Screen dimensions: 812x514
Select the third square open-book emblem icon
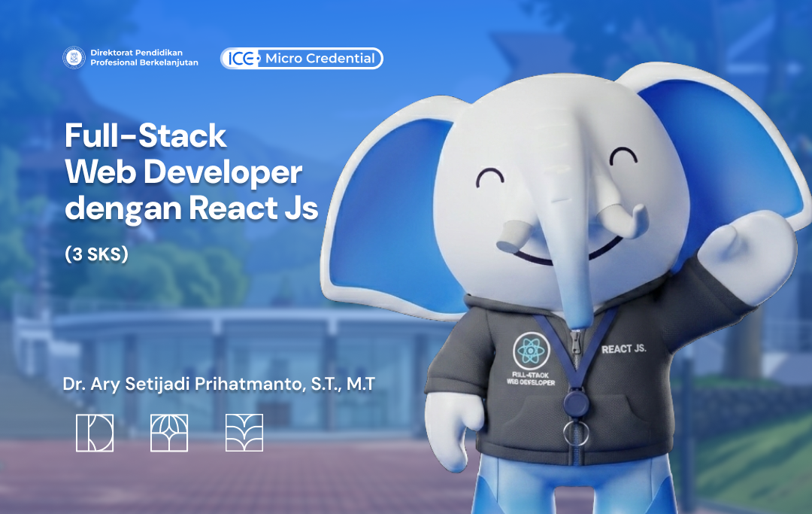(244, 433)
